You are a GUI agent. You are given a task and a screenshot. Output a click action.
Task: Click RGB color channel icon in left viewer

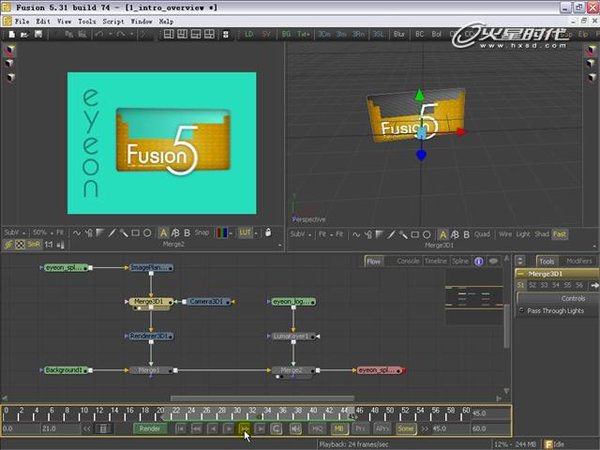222,233
